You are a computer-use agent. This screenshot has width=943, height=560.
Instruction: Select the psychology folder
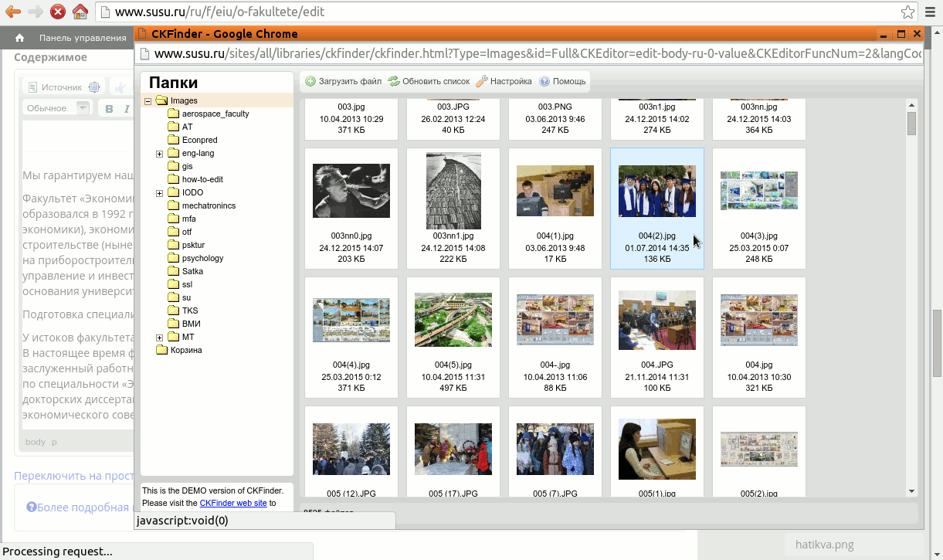tap(202, 258)
